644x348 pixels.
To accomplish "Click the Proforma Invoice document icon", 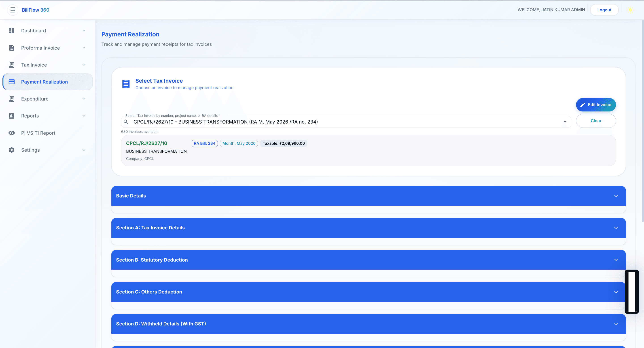I will tap(12, 48).
